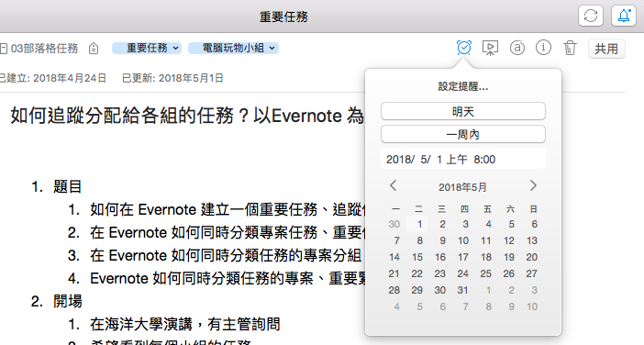644x345 pixels.
Task: Select May 27 in calendar
Action: pyautogui.click(x=532, y=273)
